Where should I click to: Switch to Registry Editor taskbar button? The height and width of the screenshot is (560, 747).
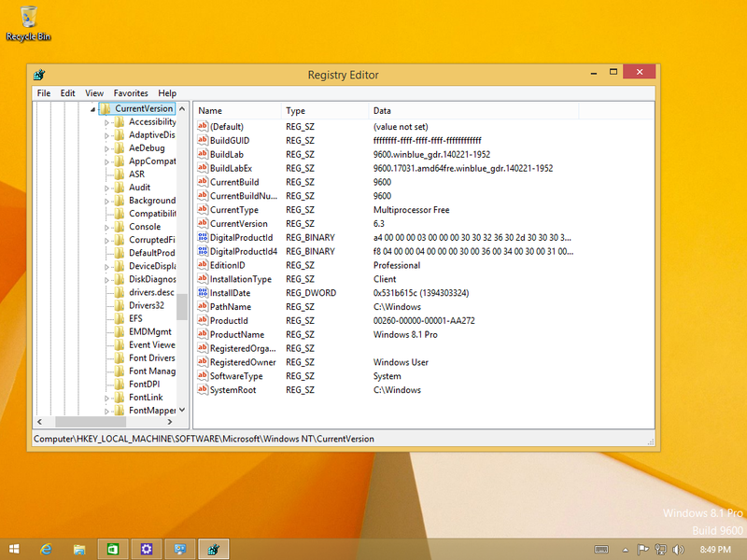[214, 549]
